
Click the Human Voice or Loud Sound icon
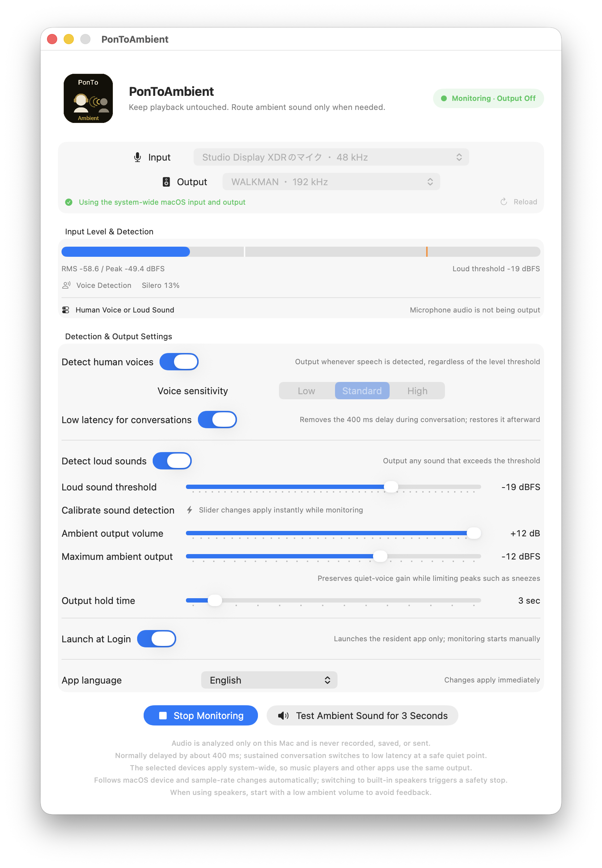(x=65, y=310)
